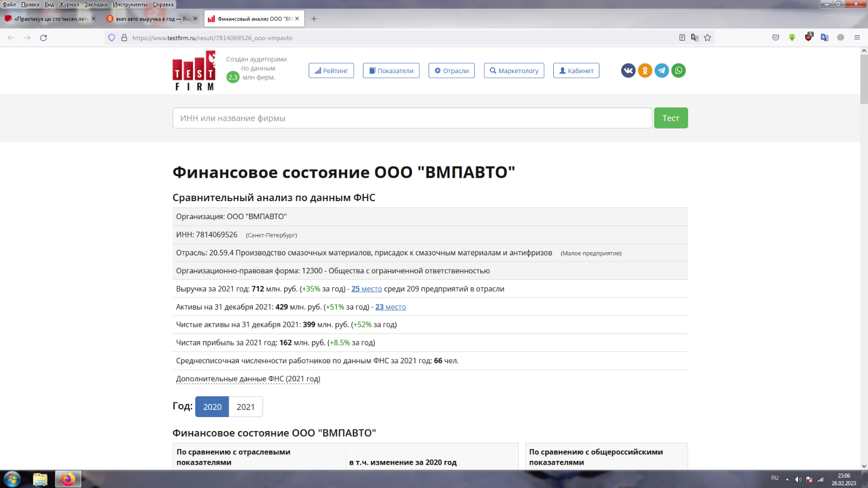Open the blue translator extension icon
The image size is (868, 488).
(x=825, y=38)
